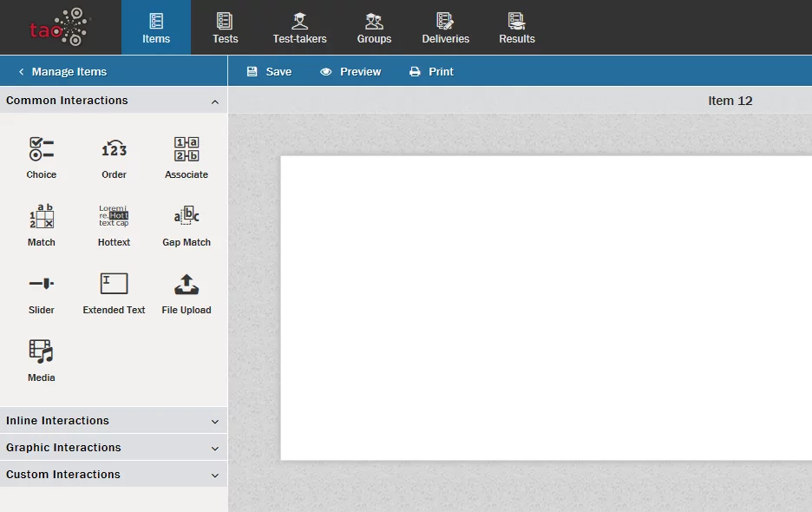Select the File Upload interaction icon

pos(187,285)
